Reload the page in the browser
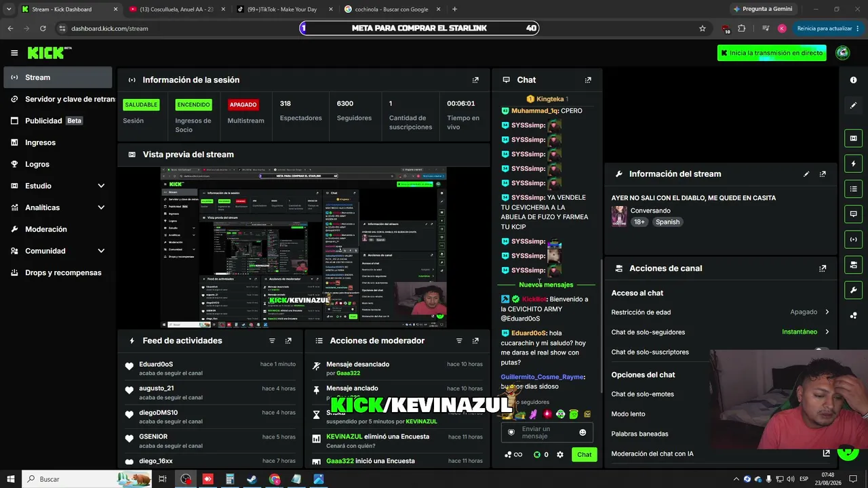Screen dimensions: 868x488 [43, 28]
